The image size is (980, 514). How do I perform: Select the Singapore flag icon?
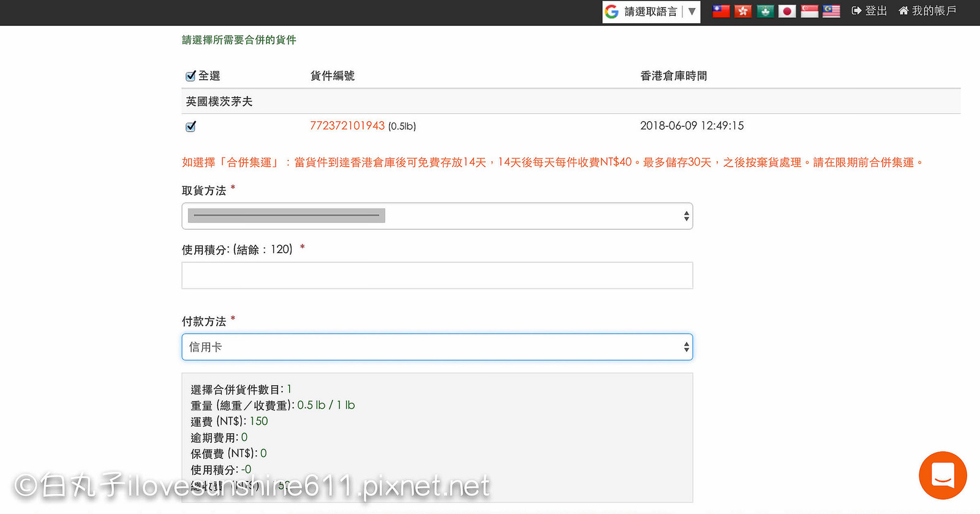809,11
